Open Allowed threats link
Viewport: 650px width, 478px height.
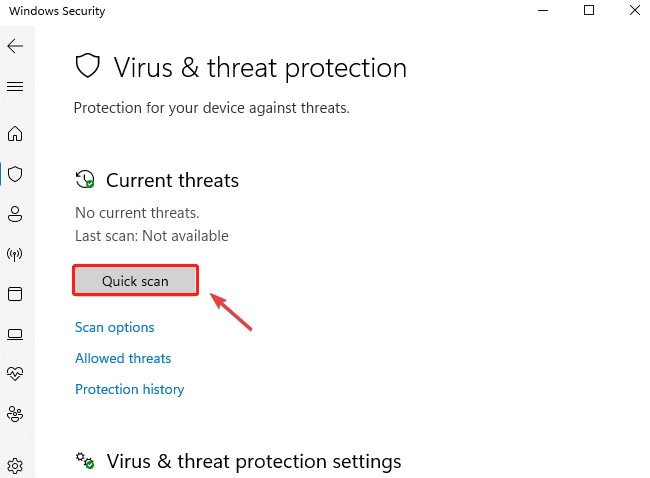click(123, 358)
